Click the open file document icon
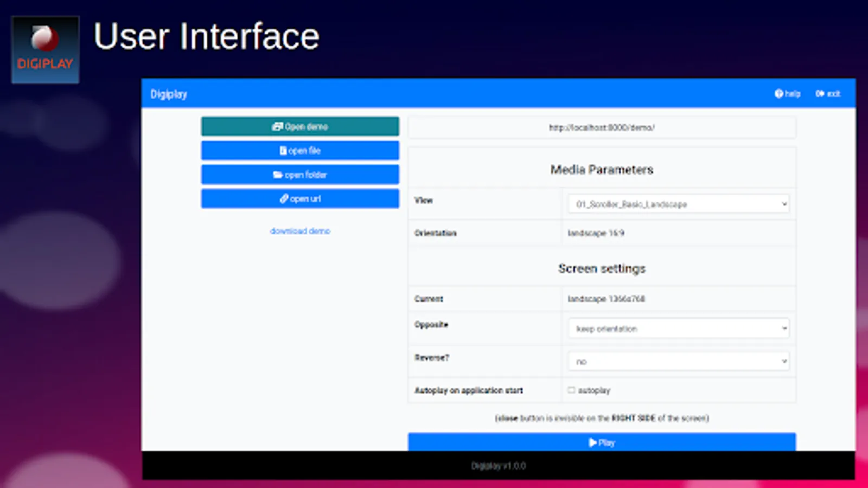Image resolution: width=868 pixels, height=488 pixels. 283,151
